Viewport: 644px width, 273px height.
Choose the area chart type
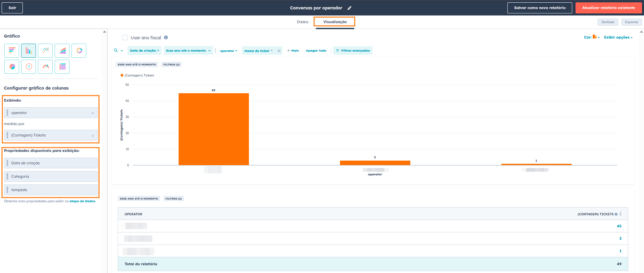point(62,51)
